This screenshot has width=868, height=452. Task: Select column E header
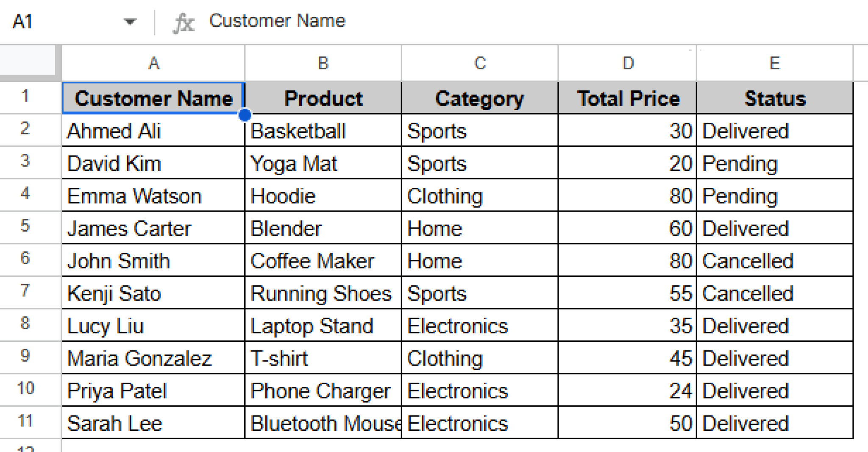[x=774, y=63]
